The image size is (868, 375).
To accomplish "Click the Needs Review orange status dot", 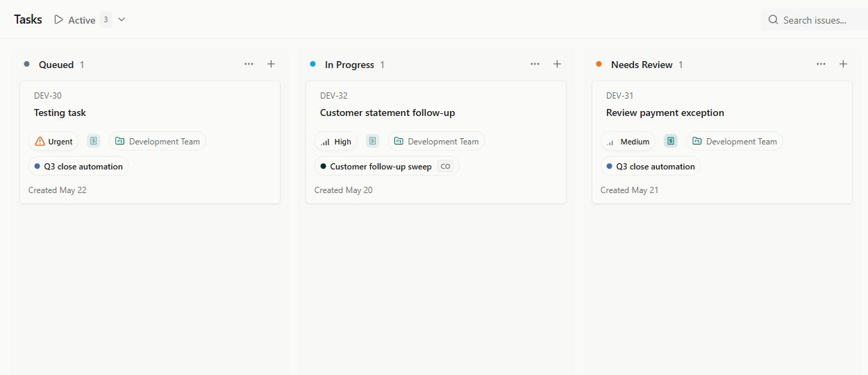I will click(599, 64).
